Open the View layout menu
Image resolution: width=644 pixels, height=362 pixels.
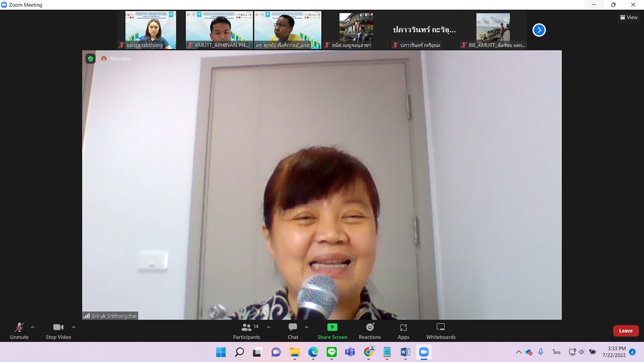[x=629, y=17]
